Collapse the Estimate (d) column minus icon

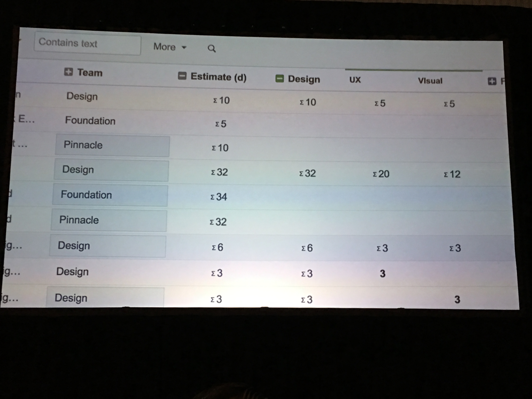click(182, 76)
